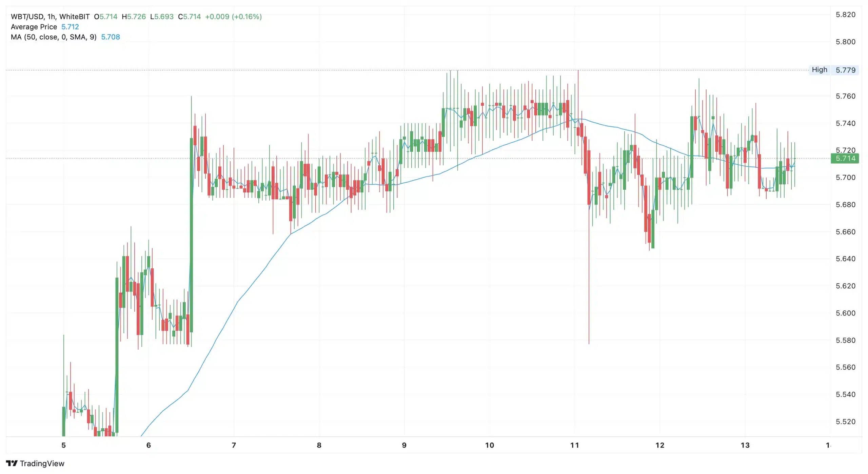Click the 5.680 price axis label
Image resolution: width=868 pixels, height=474 pixels.
point(846,205)
